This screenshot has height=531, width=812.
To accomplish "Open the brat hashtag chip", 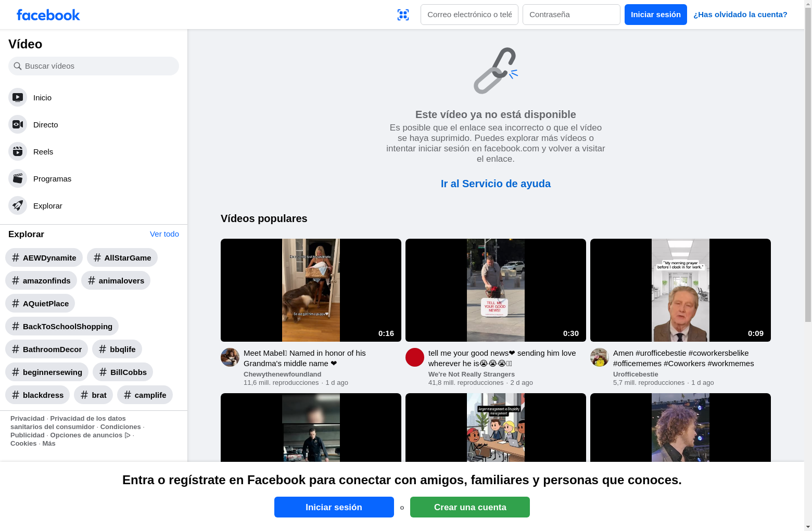I will click(x=93, y=395).
